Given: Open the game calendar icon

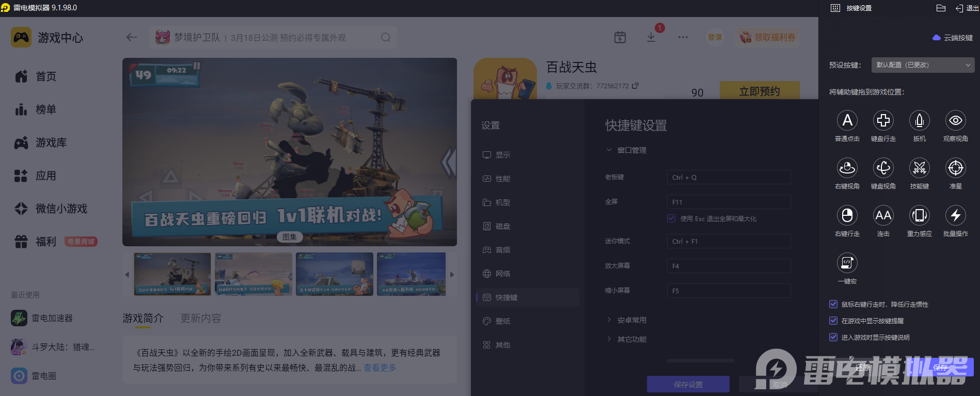Looking at the screenshot, I should (x=620, y=37).
